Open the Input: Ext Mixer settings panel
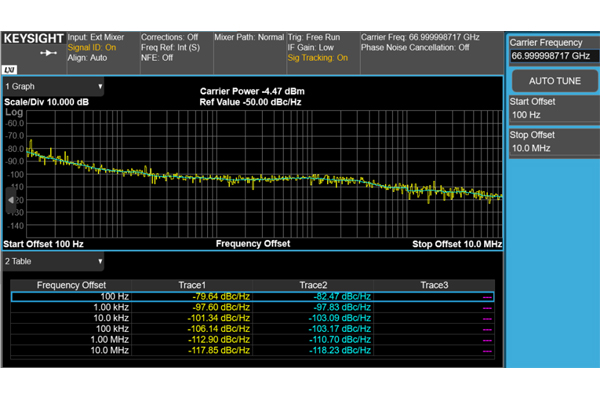 (98, 37)
